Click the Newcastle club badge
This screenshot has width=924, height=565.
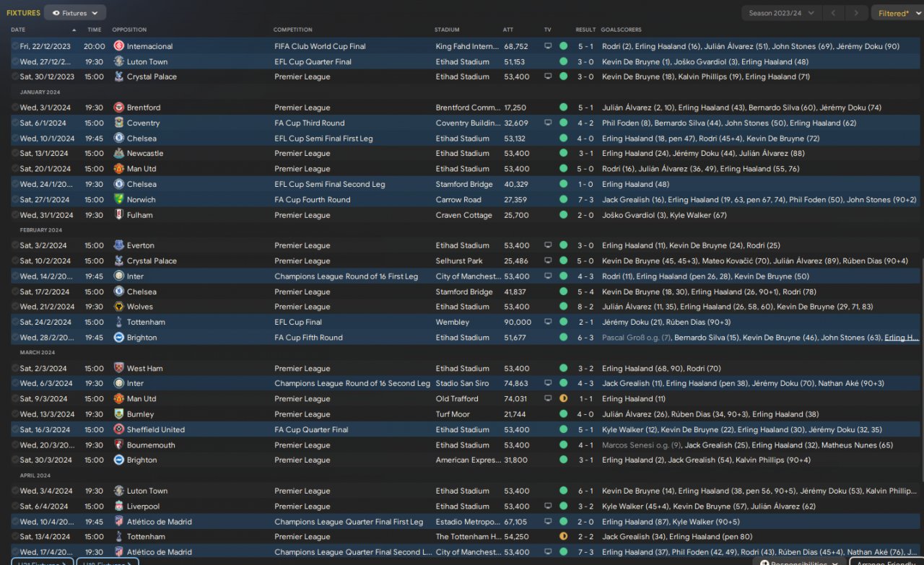coord(119,154)
